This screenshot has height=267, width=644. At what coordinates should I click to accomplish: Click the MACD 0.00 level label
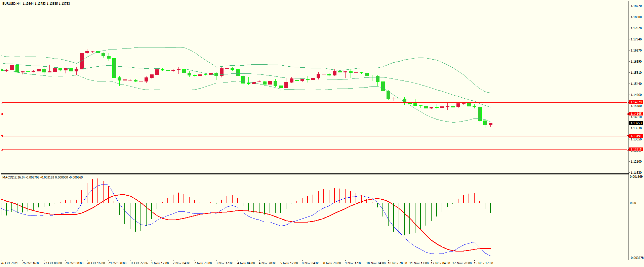[x=633, y=203]
